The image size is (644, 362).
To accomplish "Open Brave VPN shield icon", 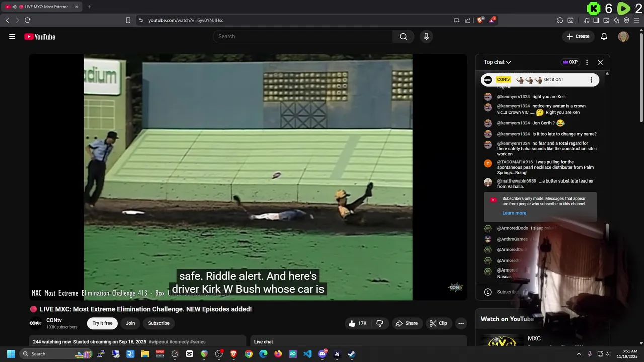I will point(626,20).
